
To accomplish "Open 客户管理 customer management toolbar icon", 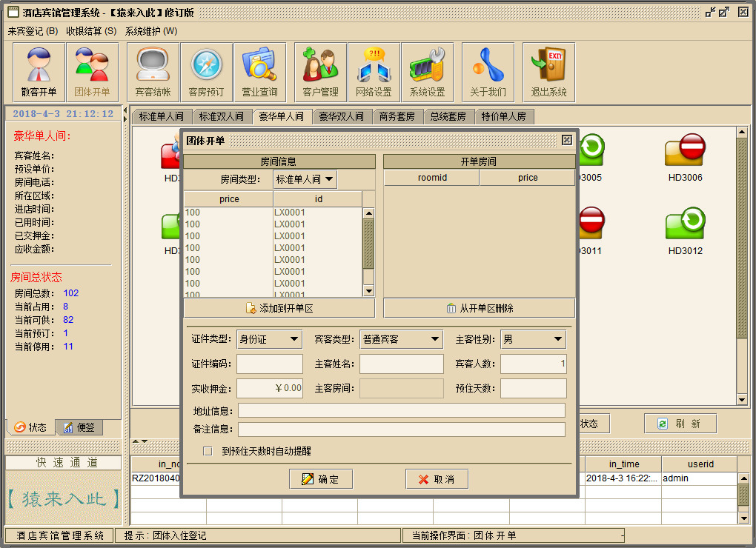I will click(x=321, y=73).
